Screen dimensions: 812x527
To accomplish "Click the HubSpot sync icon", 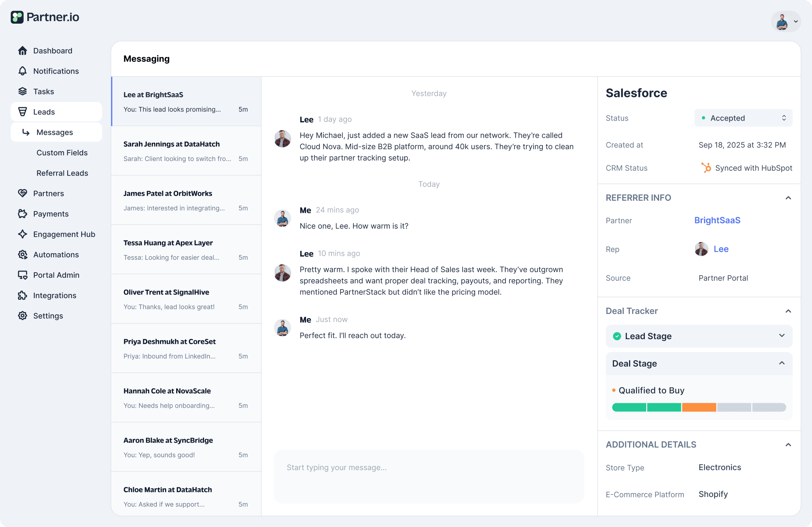I will click(x=706, y=168).
